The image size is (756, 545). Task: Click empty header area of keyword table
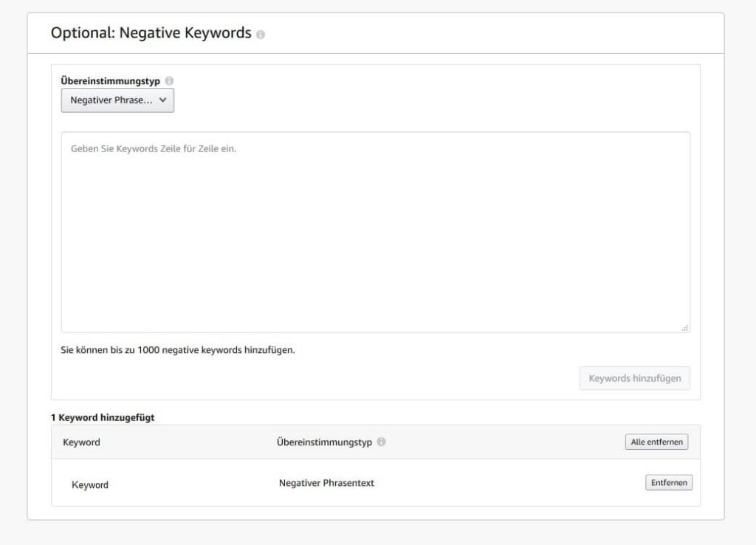click(509, 442)
